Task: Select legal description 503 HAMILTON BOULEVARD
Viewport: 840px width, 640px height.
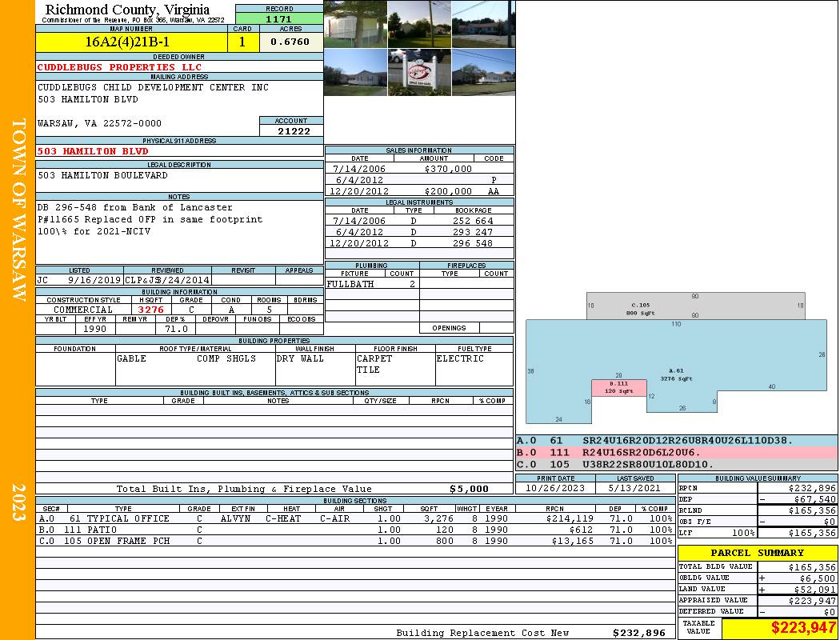Action: [x=103, y=175]
